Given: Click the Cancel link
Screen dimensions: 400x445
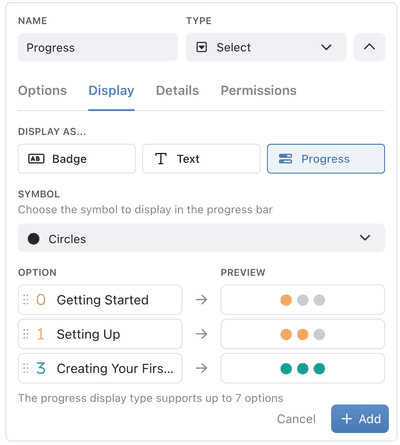Looking at the screenshot, I should (296, 419).
